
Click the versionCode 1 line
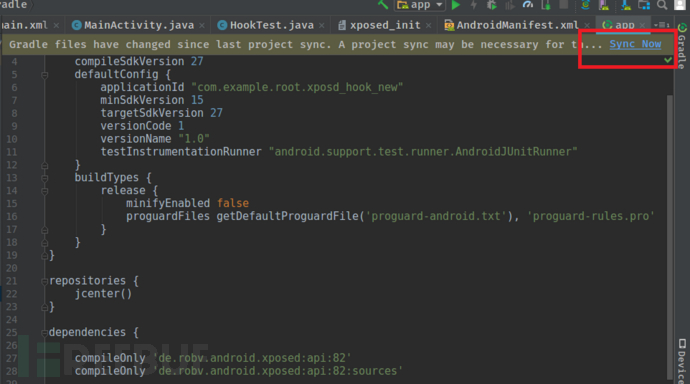tap(142, 126)
